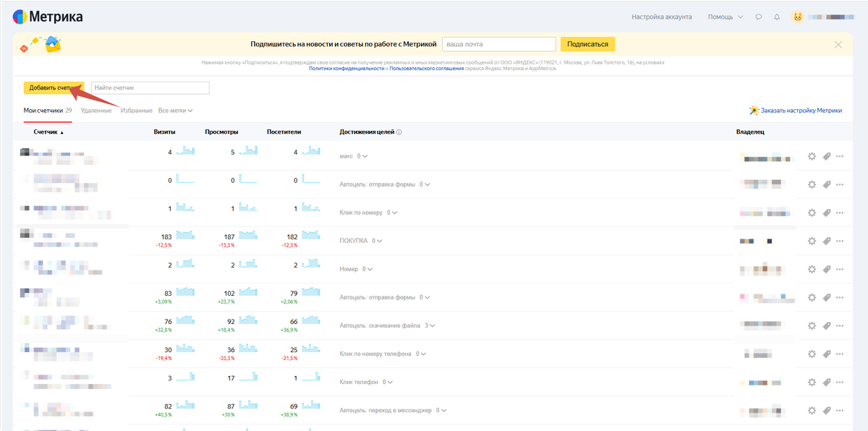The image size is (868, 431).
Task: Switch to the Мои счетчики tab
Action: (48, 111)
